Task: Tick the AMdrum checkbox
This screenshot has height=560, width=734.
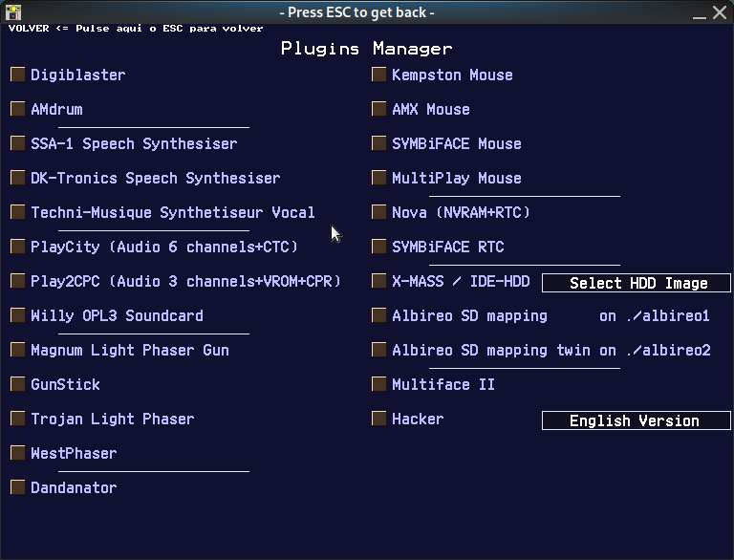Action: [18, 109]
